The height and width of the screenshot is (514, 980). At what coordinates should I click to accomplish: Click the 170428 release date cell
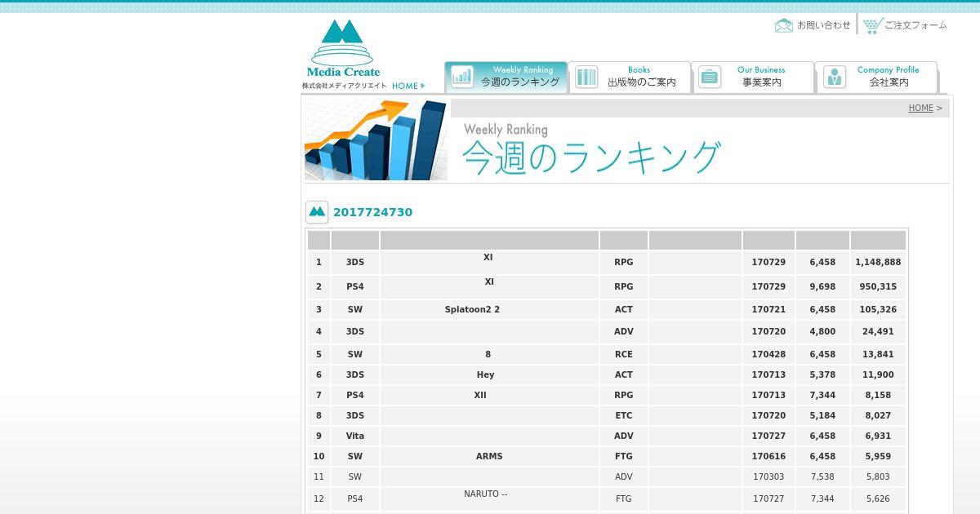[x=768, y=354]
